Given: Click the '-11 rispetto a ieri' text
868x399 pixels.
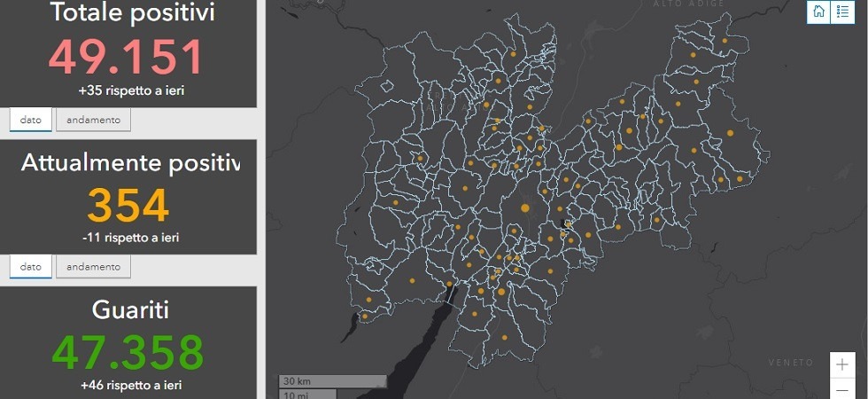Looking at the screenshot, I should click(131, 238).
